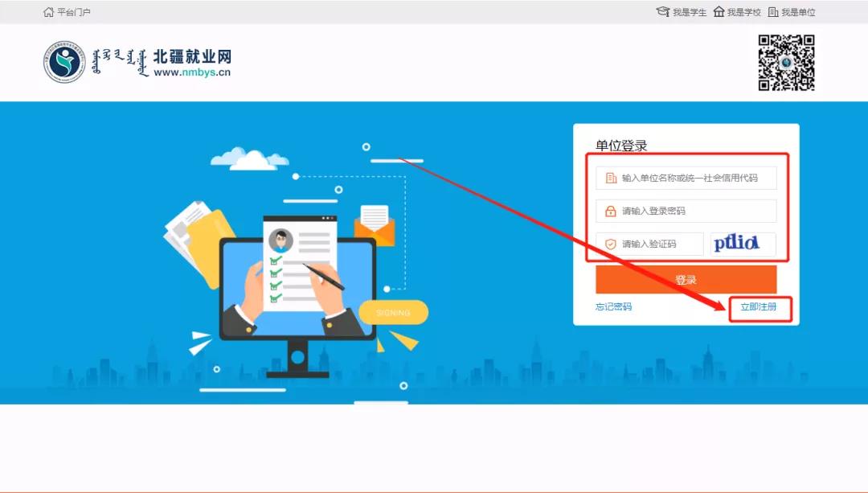The width and height of the screenshot is (868, 493).
Task: Open the 忘记密码 forgot password link
Action: (x=613, y=307)
